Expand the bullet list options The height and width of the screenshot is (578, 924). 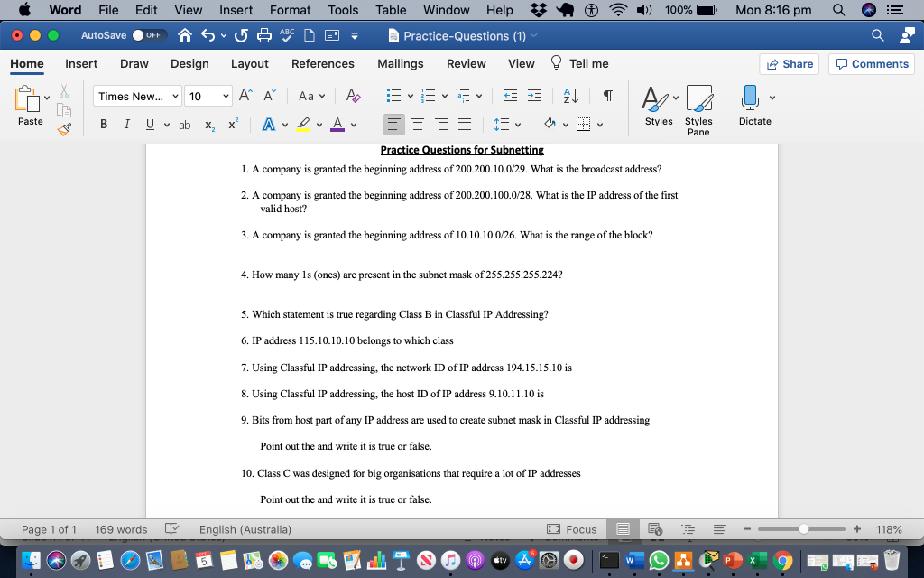coord(411,96)
